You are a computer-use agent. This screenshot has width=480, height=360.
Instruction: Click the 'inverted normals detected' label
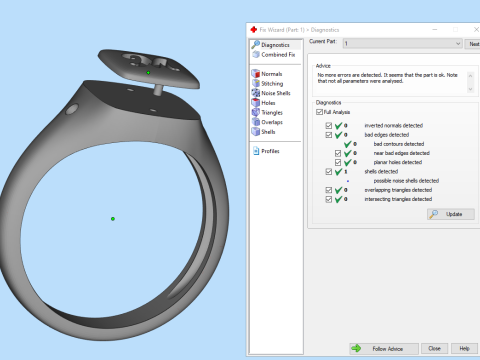(394, 125)
